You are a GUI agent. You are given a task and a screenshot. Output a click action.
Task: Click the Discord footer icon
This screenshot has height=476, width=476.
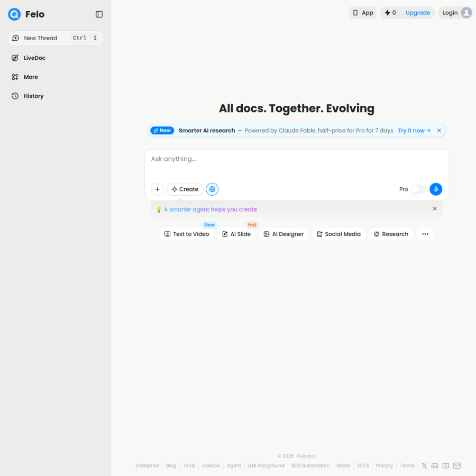pos(435,465)
